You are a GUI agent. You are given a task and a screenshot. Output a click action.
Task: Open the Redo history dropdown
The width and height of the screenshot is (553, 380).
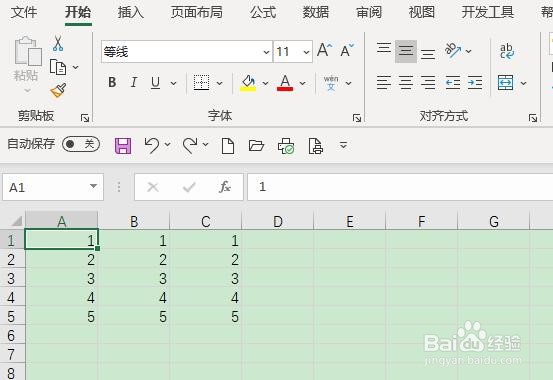[x=206, y=144]
